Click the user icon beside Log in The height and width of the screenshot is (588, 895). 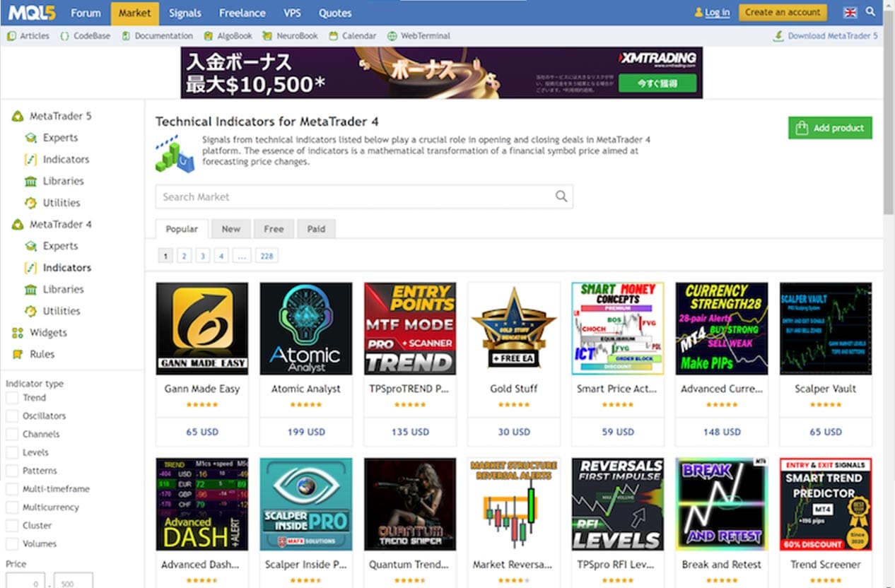click(698, 13)
